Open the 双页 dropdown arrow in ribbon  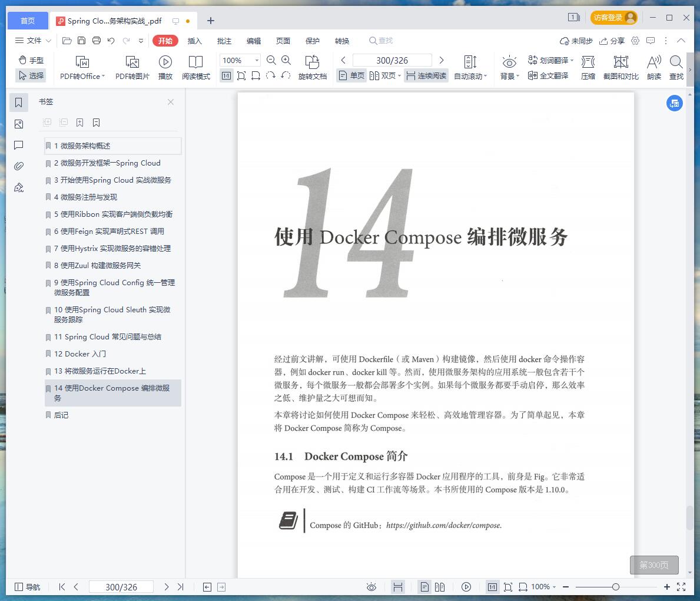pos(399,76)
